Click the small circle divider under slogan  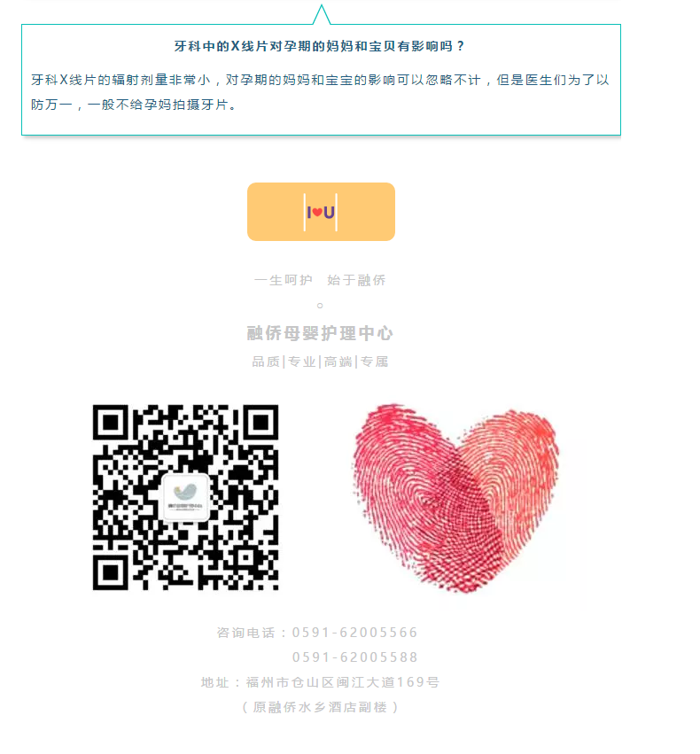pos(320,306)
